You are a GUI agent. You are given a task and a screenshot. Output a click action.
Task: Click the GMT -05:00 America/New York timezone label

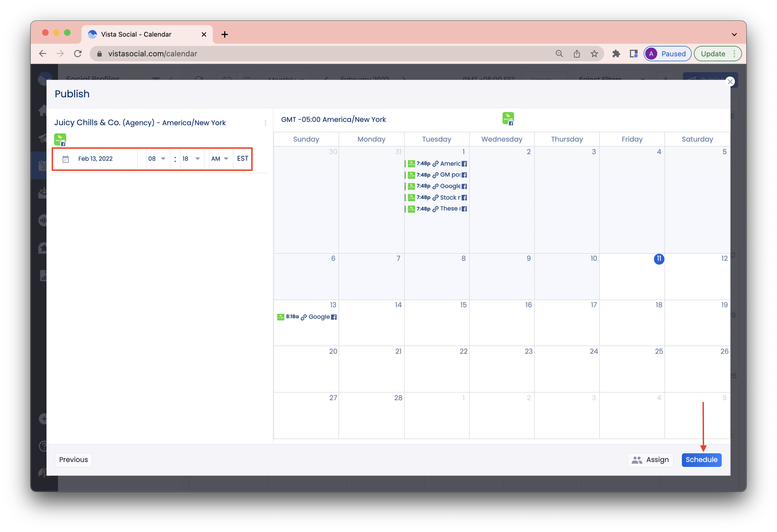(333, 119)
